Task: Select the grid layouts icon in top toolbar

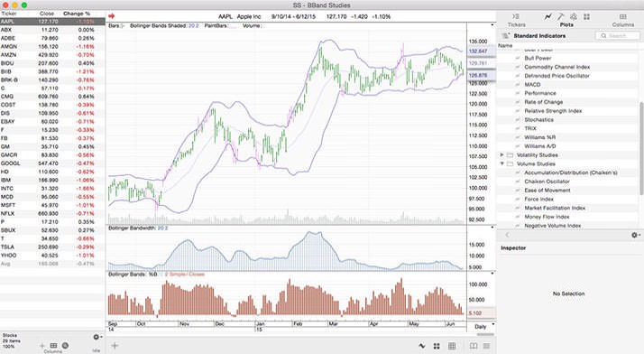Action: coord(586,16)
